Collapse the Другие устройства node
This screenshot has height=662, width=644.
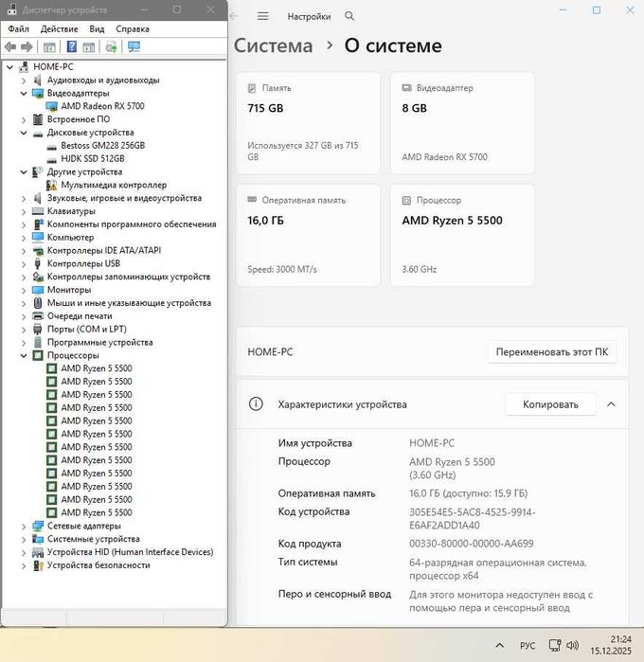click(x=24, y=171)
